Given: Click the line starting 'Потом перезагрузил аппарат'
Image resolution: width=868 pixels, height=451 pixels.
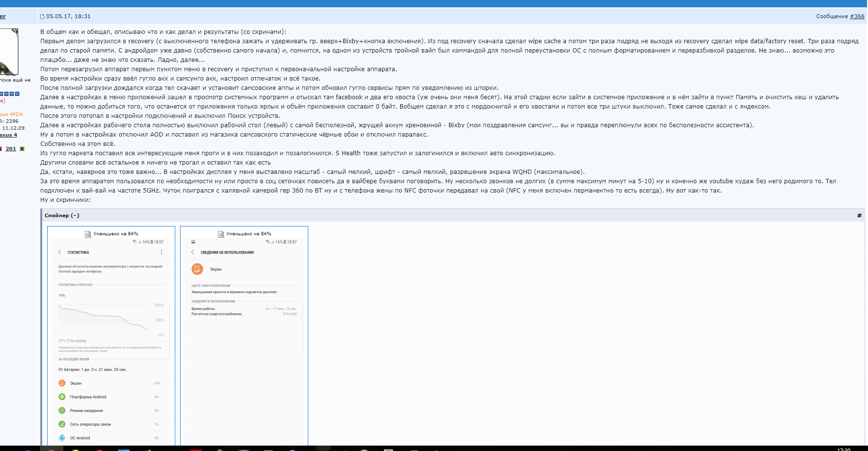Looking at the screenshot, I should (x=218, y=69).
